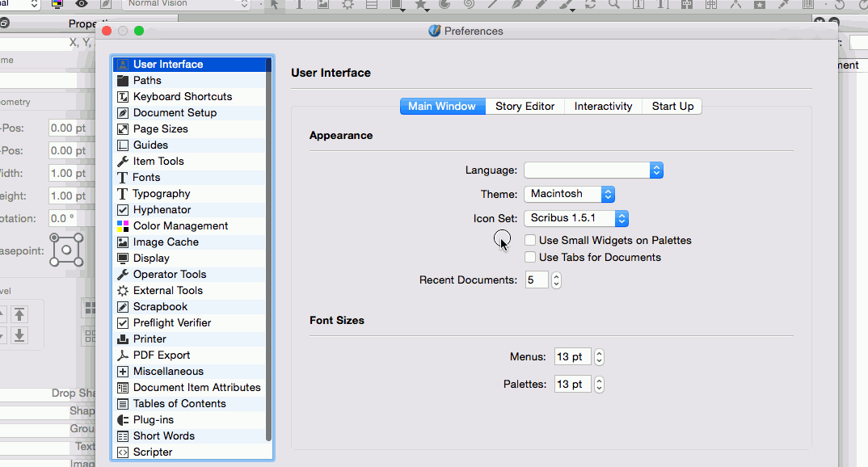Open the Icon Set dropdown
The height and width of the screenshot is (467, 868).
point(575,218)
